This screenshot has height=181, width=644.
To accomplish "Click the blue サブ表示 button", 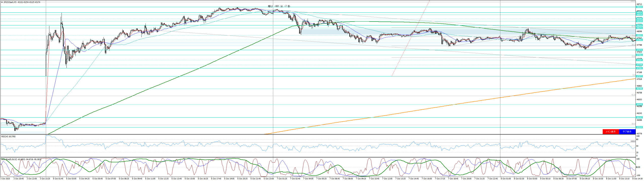I will pyautogui.click(x=627, y=131).
